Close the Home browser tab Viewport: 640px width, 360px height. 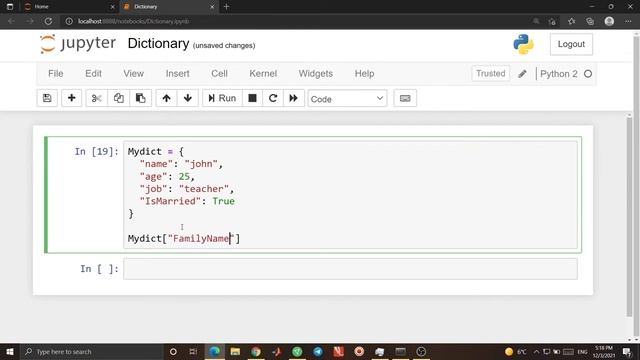(113, 7)
